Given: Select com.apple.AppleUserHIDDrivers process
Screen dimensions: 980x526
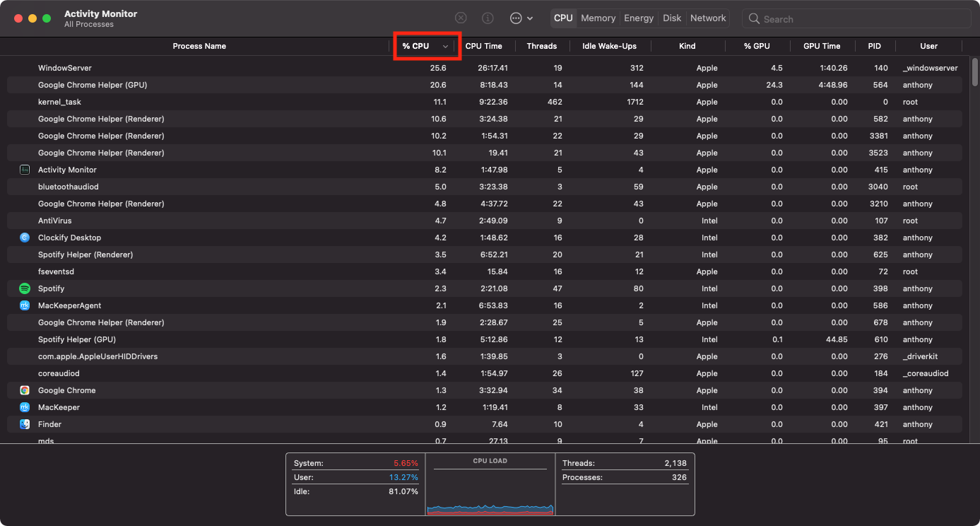Looking at the screenshot, I should 485,356.
